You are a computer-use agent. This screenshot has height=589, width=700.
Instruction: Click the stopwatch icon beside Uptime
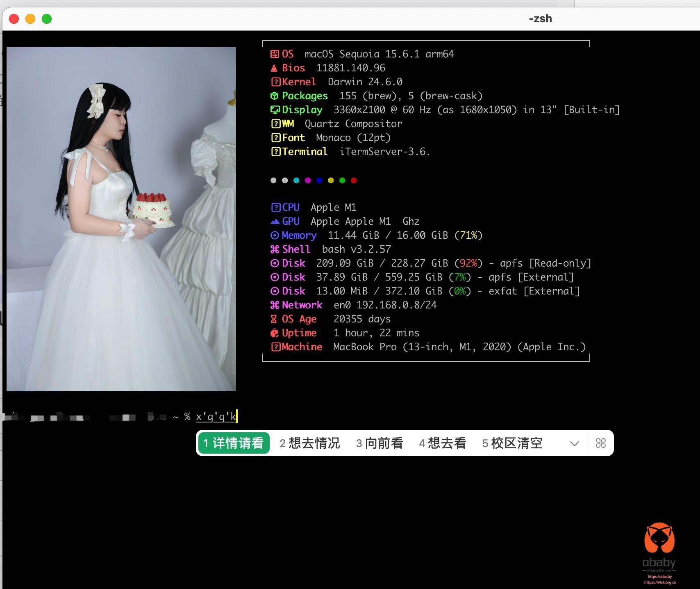[275, 333]
